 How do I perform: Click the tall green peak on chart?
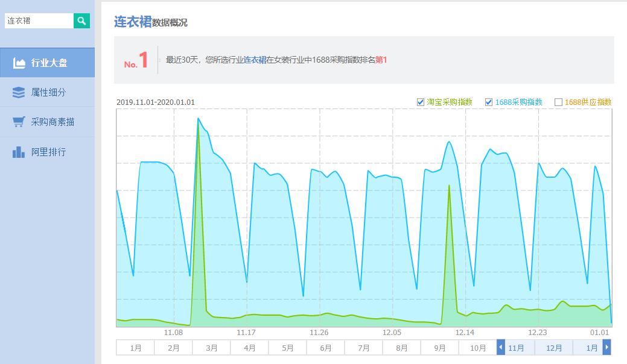coord(198,121)
